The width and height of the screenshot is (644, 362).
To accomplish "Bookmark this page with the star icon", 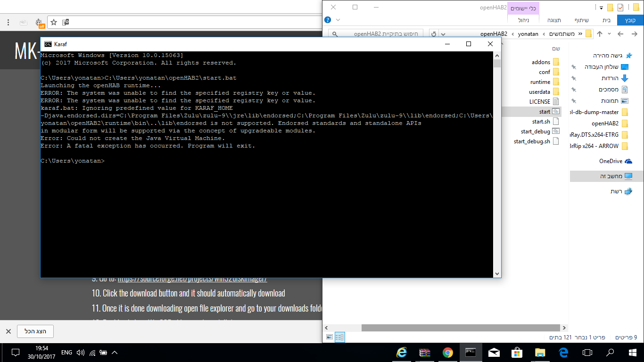I will [54, 22].
